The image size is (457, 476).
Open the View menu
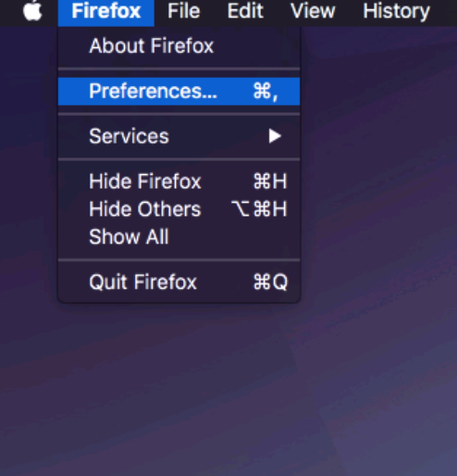tap(313, 12)
